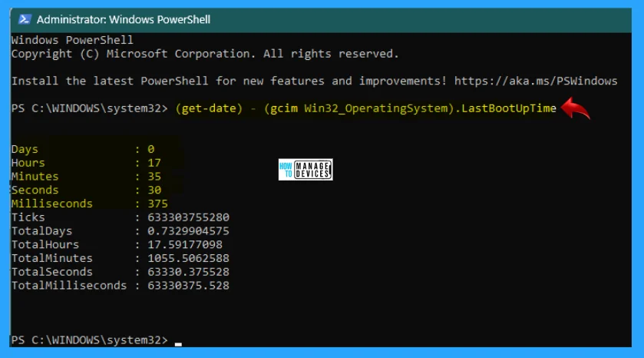Click the '.LastBootUpTime' property text
The image size is (644, 358).
(x=506, y=108)
